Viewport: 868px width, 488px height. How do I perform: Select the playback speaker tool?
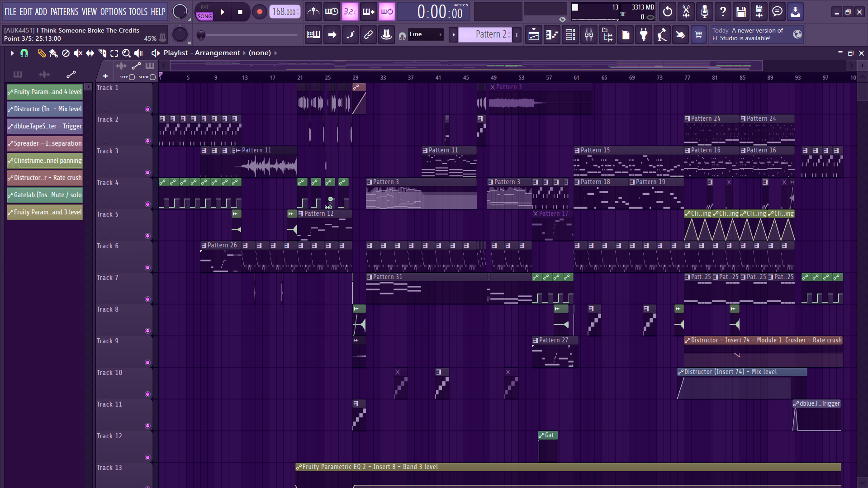pos(139,53)
